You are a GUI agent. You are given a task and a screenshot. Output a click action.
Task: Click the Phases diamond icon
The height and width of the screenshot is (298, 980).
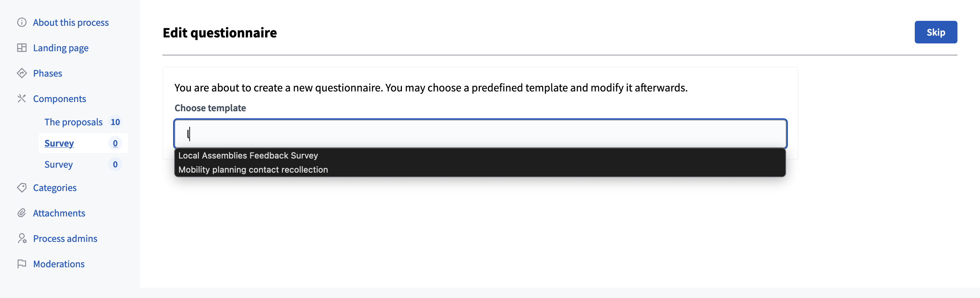(22, 73)
